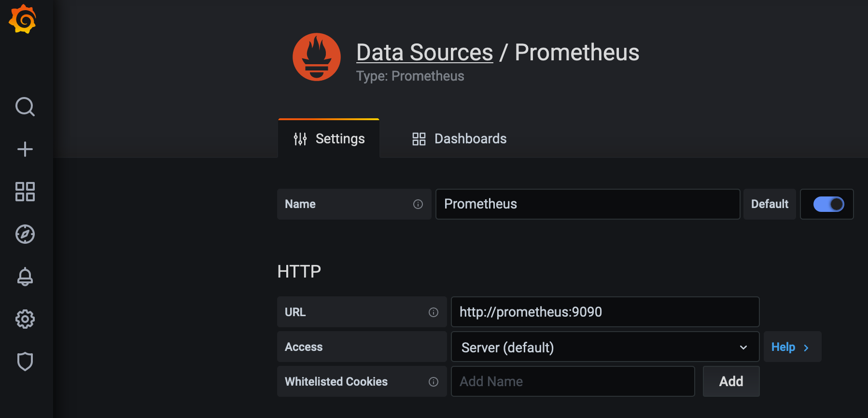Expand the Access Server (default) dropdown
This screenshot has width=868, height=418.
click(x=605, y=347)
